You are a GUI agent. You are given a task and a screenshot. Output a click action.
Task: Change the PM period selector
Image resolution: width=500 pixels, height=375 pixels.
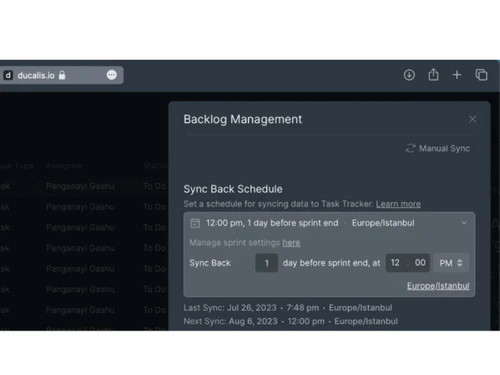(x=451, y=263)
